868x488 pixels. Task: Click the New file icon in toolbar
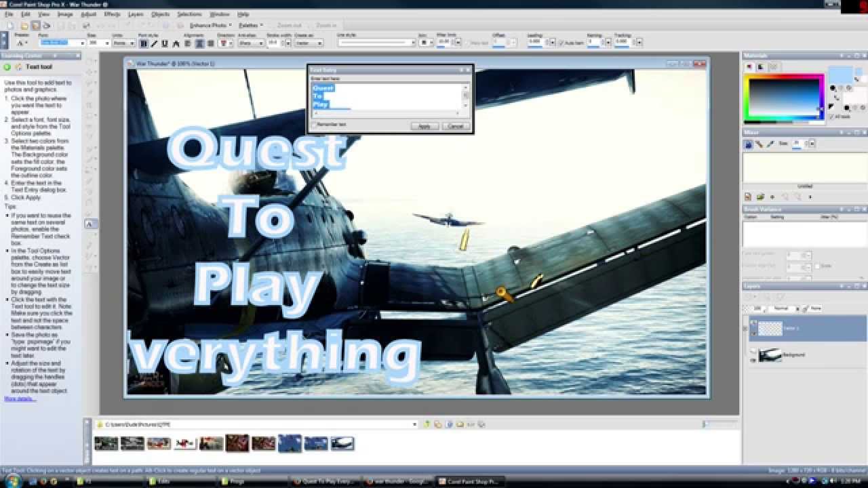[10, 26]
